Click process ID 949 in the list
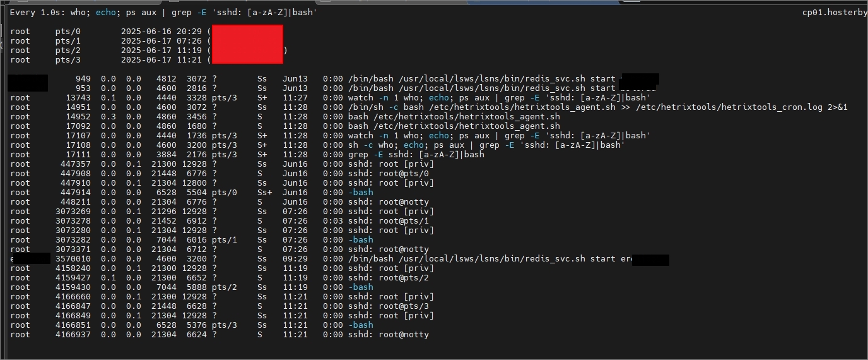868x360 pixels. (x=83, y=79)
